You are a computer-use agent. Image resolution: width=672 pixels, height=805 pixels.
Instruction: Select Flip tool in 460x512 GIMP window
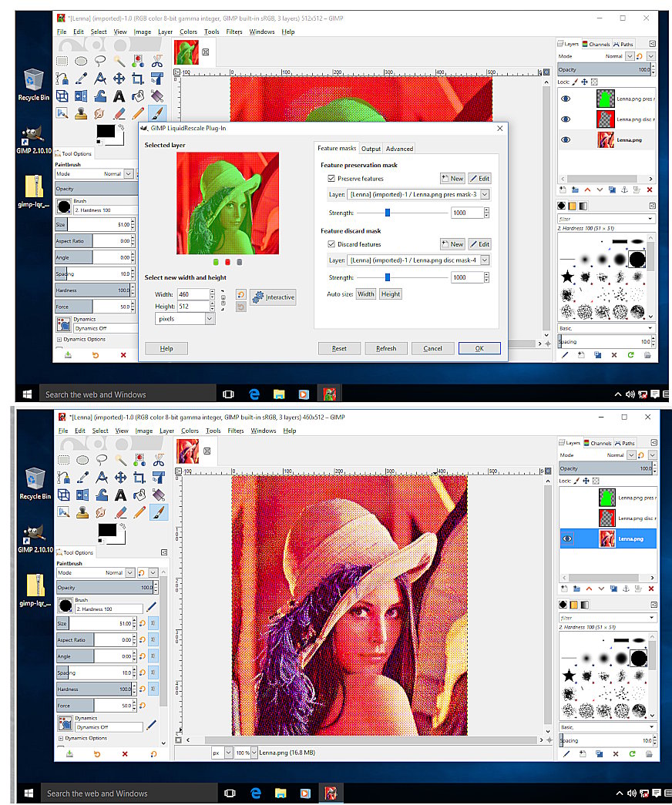tap(82, 495)
